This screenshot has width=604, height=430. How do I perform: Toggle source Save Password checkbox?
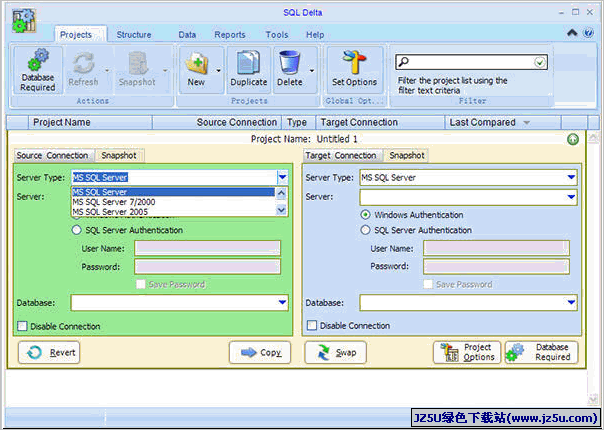[141, 284]
